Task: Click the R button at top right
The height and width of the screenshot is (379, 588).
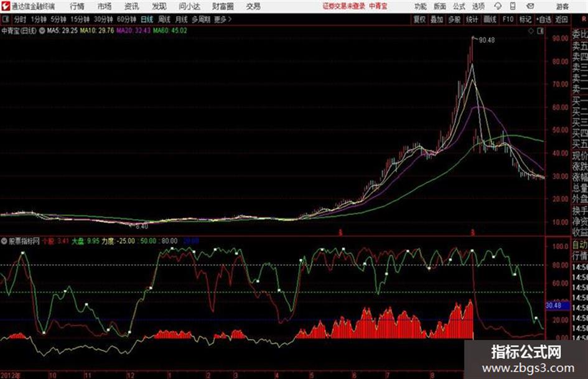Action: point(584,19)
